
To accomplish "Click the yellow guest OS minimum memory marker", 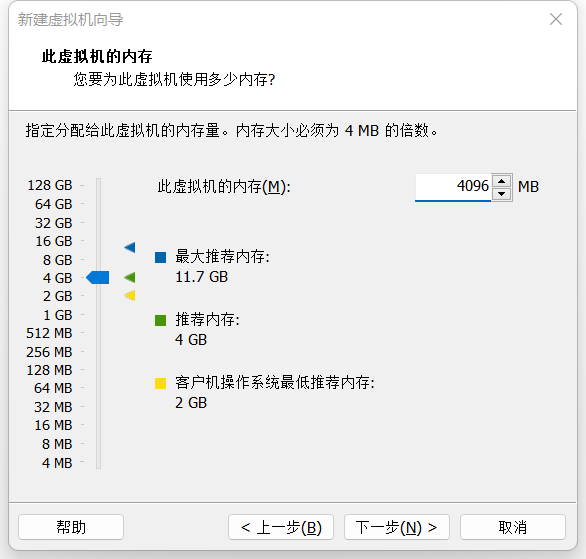I will pyautogui.click(x=130, y=296).
